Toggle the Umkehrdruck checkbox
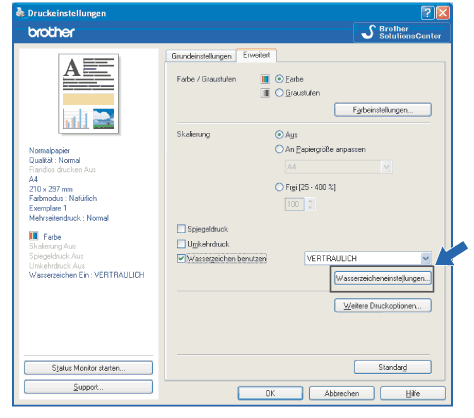This screenshot has height=418, width=474. (x=181, y=244)
